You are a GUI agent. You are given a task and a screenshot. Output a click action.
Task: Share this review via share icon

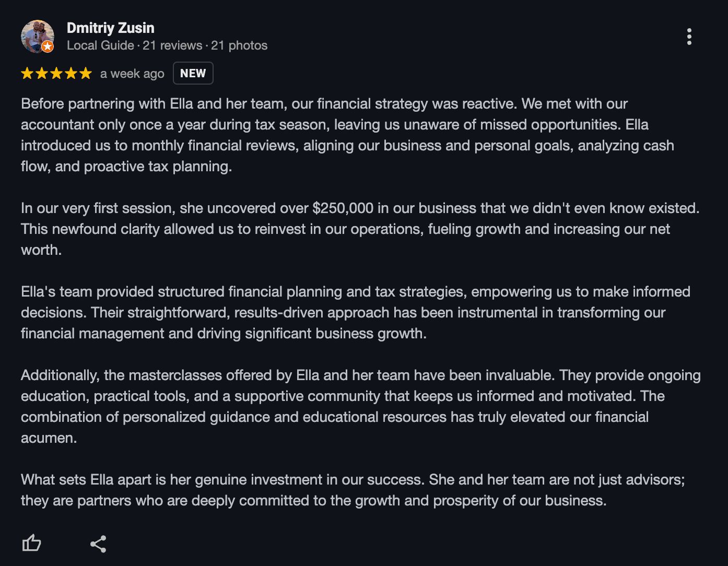98,544
